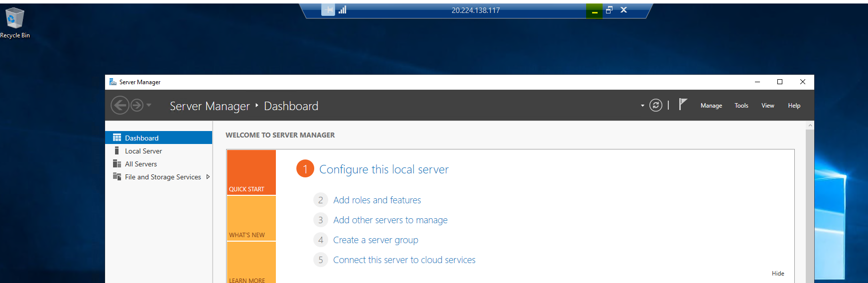This screenshot has width=868, height=283.
Task: Expand the File and Storage Services arrow
Action: click(208, 177)
